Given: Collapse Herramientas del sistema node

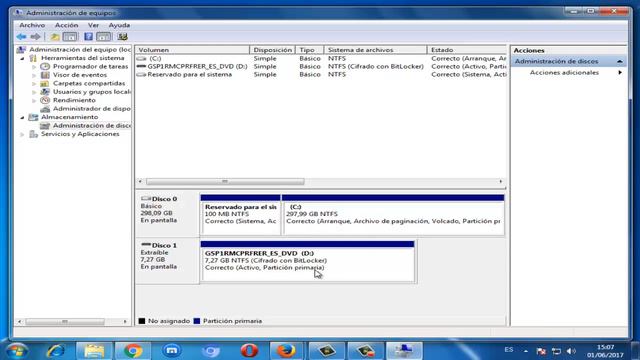Looking at the screenshot, I should pyautogui.click(x=22, y=58).
